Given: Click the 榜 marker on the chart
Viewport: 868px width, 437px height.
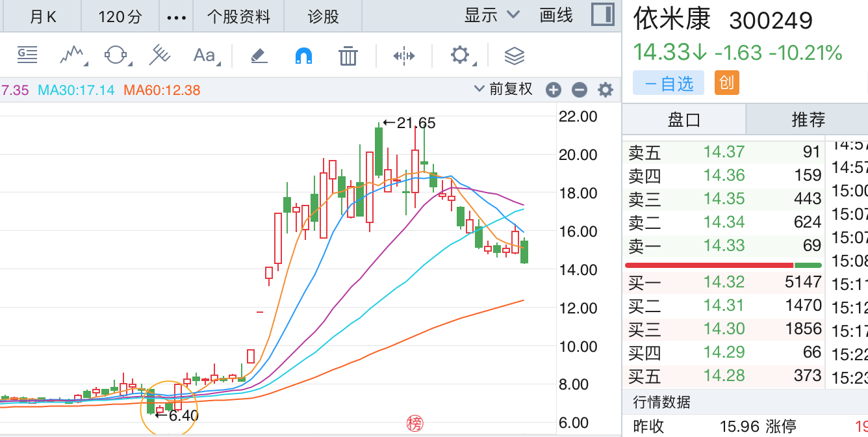Looking at the screenshot, I should tap(415, 424).
